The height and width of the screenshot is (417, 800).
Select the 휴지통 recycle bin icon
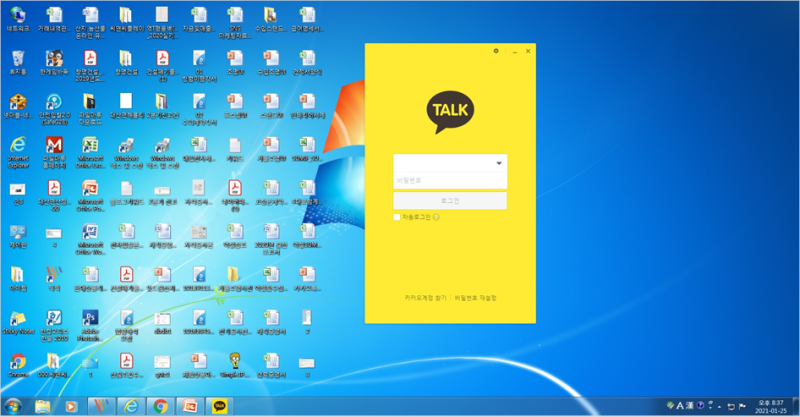18,63
